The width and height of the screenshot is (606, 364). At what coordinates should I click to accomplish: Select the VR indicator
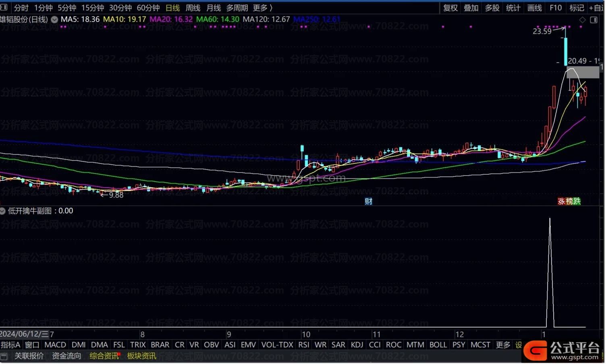tap(194, 345)
